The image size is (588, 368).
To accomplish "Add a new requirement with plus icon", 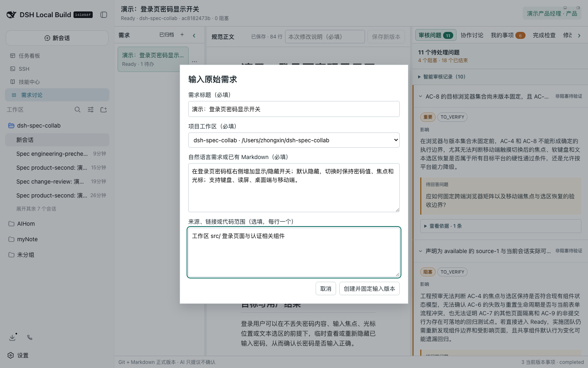I will click(182, 35).
